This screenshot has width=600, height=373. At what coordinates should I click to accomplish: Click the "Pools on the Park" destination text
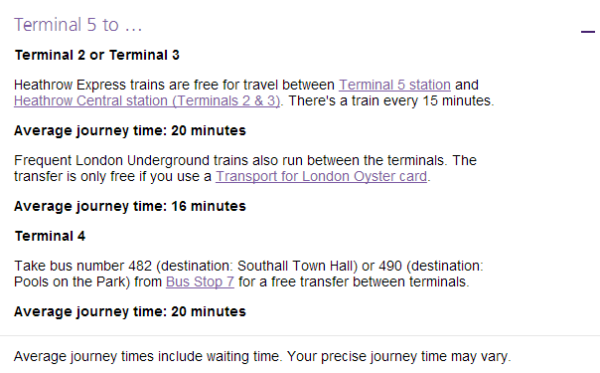pos(70,282)
